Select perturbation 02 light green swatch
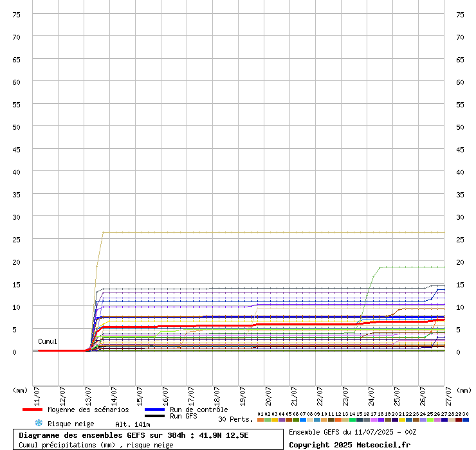 268,420
